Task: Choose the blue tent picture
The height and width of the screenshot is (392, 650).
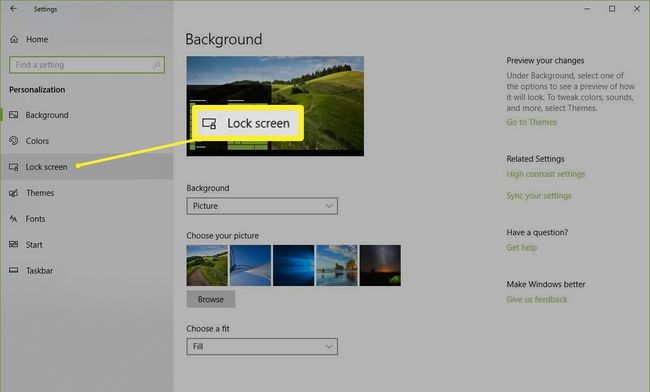Action: (250, 265)
